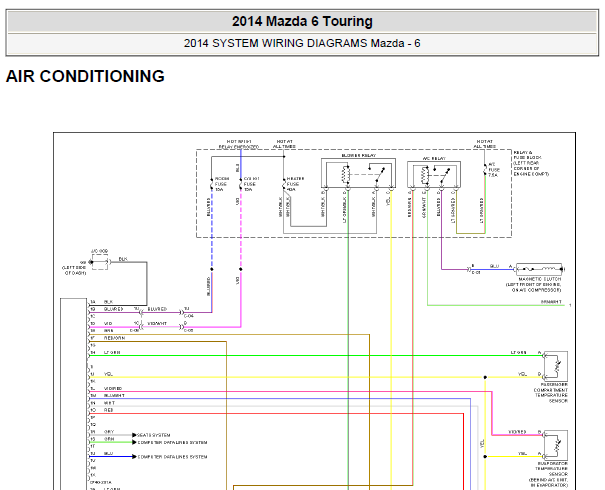This screenshot has height=490, width=605.
Task: Click the C-05 connector label right of VIO/WHT
Action: pyautogui.click(x=188, y=331)
